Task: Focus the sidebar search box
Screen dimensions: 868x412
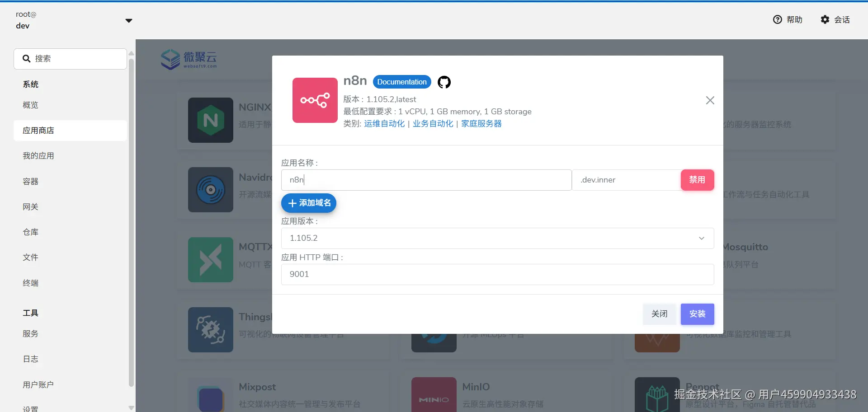Action: [70, 59]
